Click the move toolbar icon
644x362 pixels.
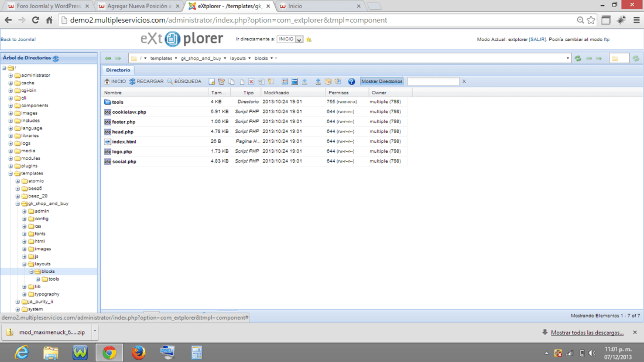(242, 81)
